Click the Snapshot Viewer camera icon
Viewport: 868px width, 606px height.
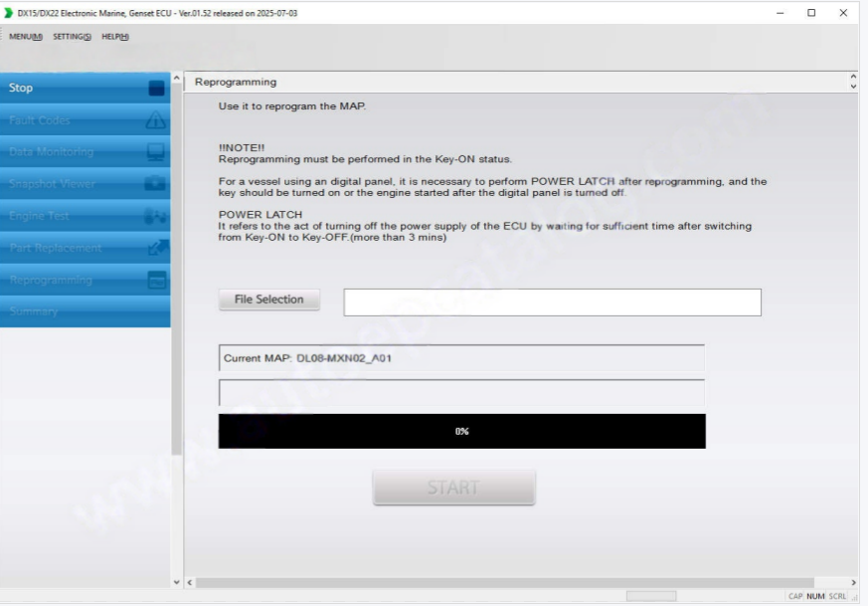[x=156, y=184]
